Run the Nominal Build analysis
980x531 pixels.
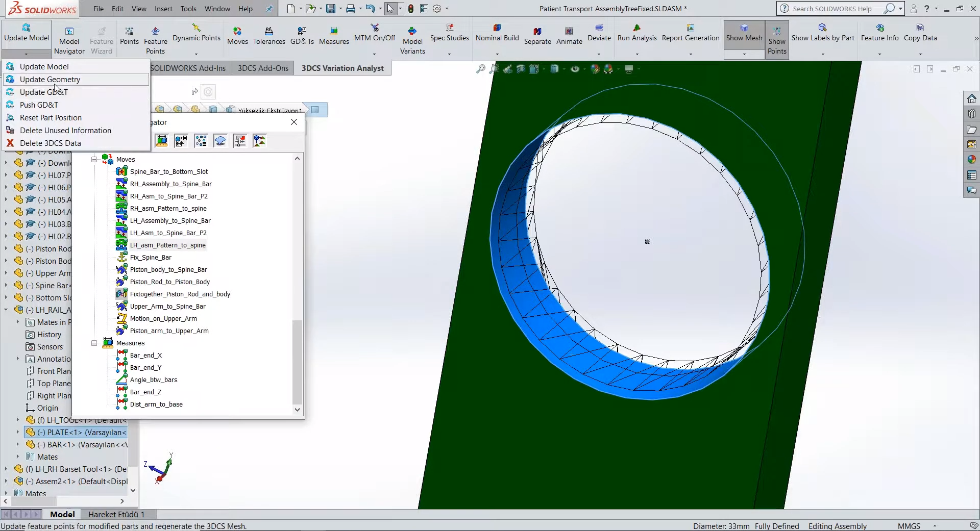click(x=497, y=35)
